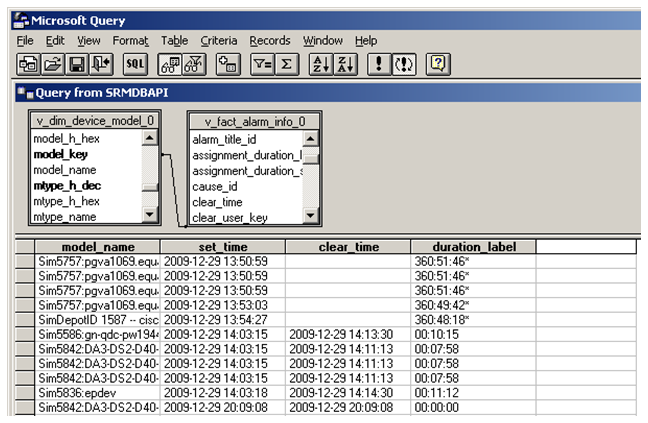Open the File menu
648x423 pixels.
click(25, 41)
